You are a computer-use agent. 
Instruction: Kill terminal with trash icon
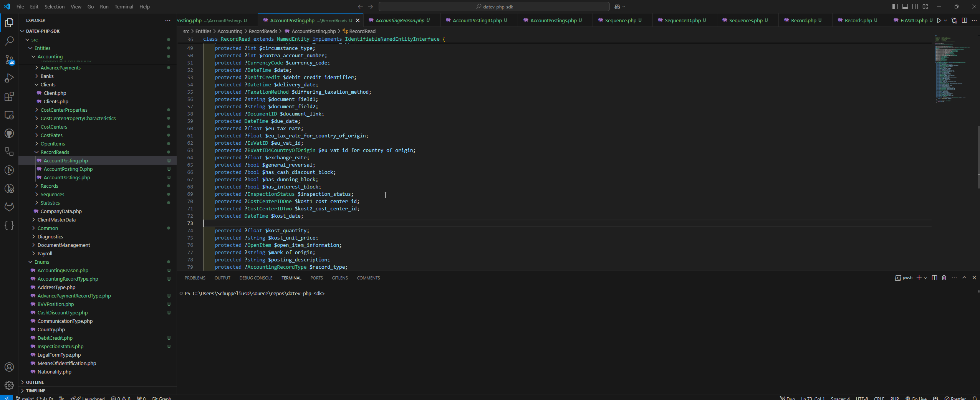[x=944, y=278]
